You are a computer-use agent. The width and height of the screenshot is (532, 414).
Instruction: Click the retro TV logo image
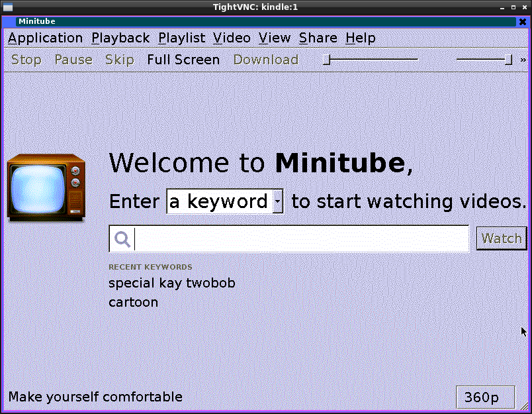(46, 188)
